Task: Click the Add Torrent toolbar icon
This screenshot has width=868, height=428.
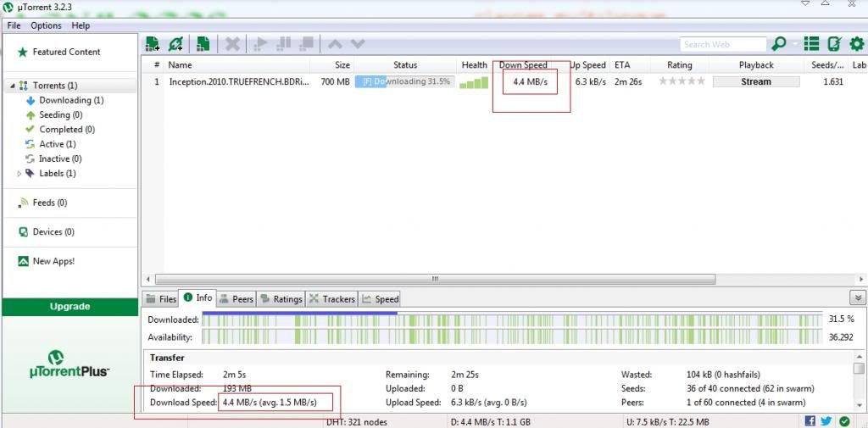Action: coord(153,43)
